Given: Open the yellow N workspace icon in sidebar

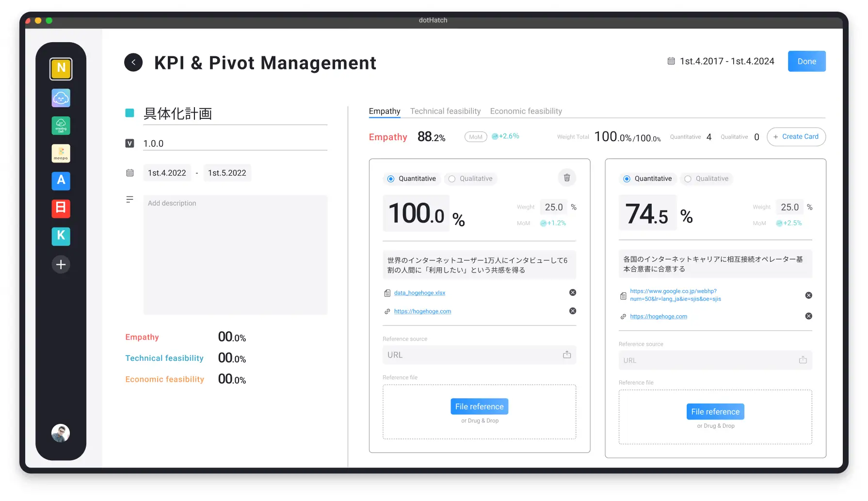Looking at the screenshot, I should (61, 69).
